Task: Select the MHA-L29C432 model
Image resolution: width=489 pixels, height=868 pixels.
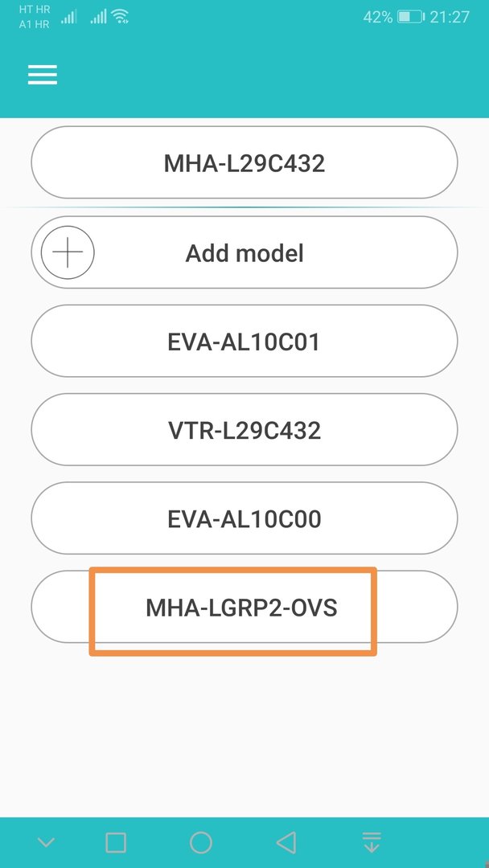Action: 244,162
